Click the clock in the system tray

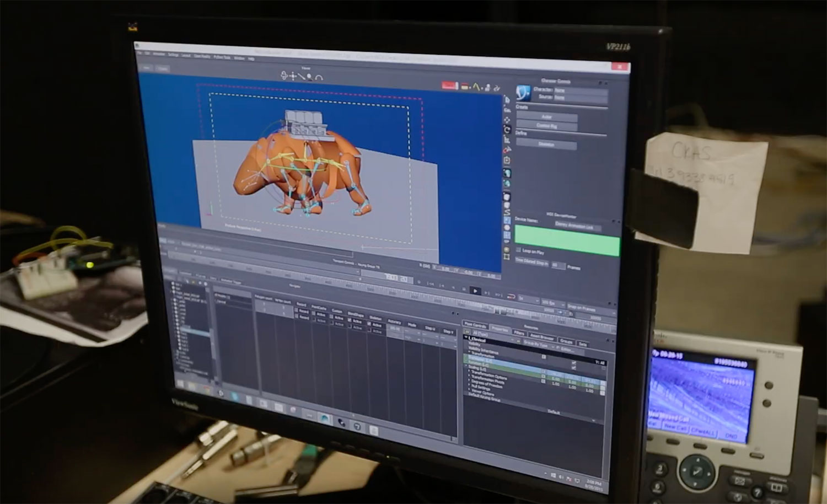[594, 485]
